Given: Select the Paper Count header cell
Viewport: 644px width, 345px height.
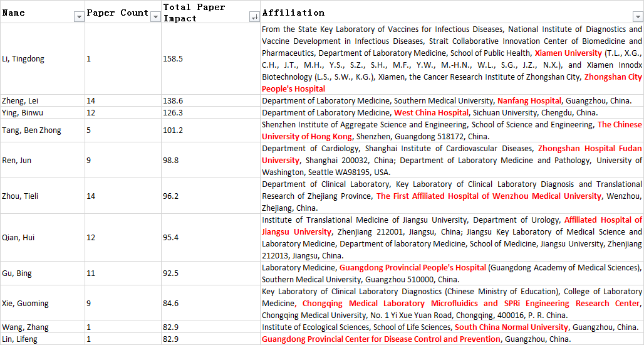Looking at the screenshot, I should point(123,11).
